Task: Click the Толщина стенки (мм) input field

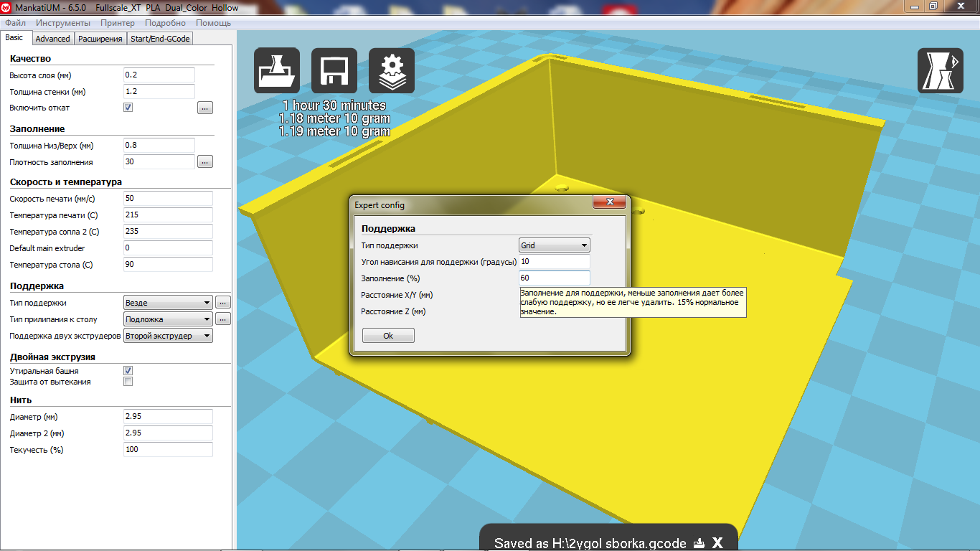Action: (x=159, y=92)
